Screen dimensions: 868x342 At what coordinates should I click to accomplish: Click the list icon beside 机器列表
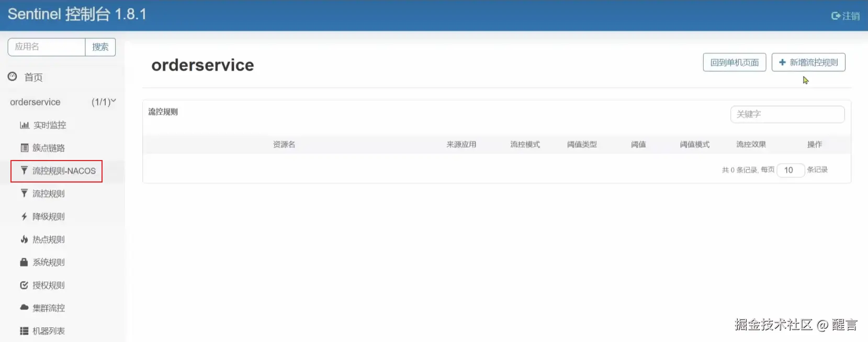click(24, 331)
